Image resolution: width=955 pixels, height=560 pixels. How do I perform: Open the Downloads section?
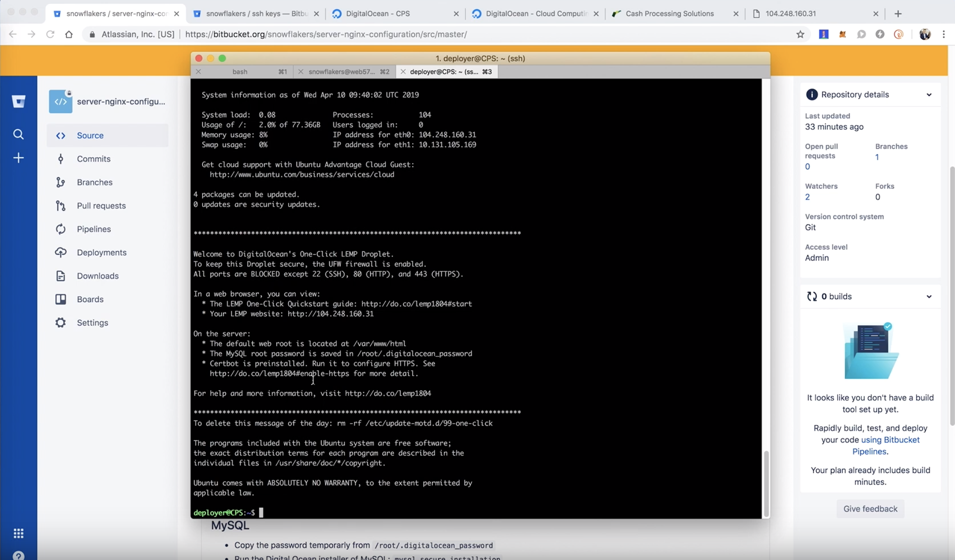click(x=98, y=276)
